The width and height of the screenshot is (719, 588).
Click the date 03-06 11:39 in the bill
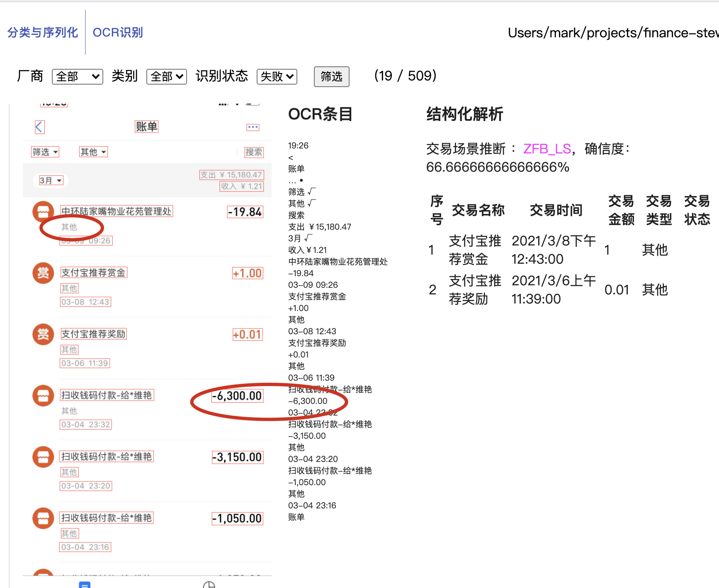click(85, 363)
